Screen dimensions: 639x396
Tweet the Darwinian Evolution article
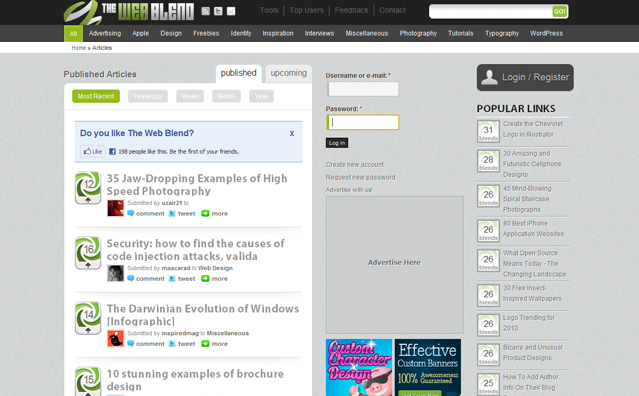(x=182, y=344)
